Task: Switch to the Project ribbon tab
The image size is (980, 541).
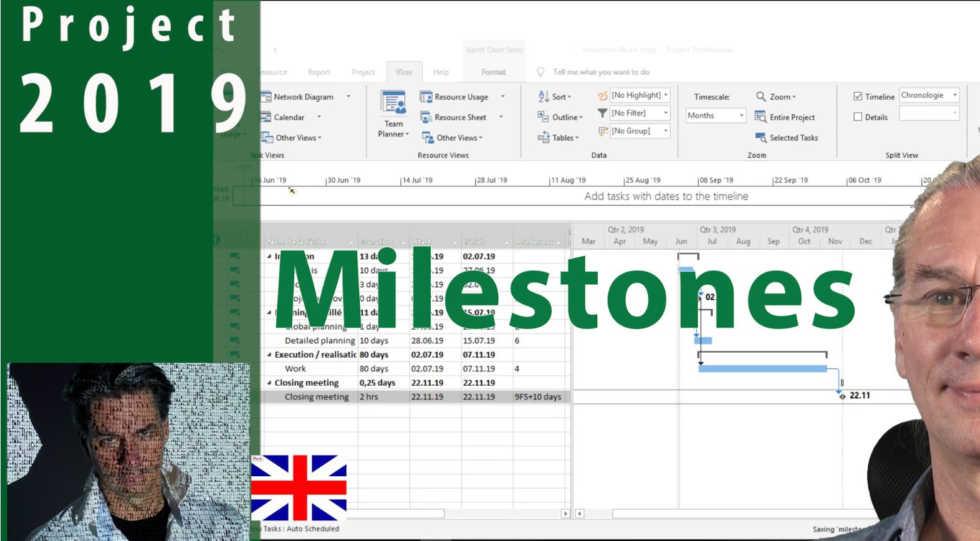Action: (x=363, y=72)
